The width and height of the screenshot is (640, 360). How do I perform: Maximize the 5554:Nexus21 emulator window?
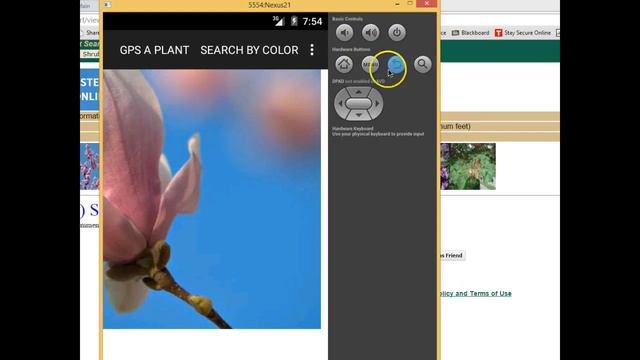pos(410,4)
